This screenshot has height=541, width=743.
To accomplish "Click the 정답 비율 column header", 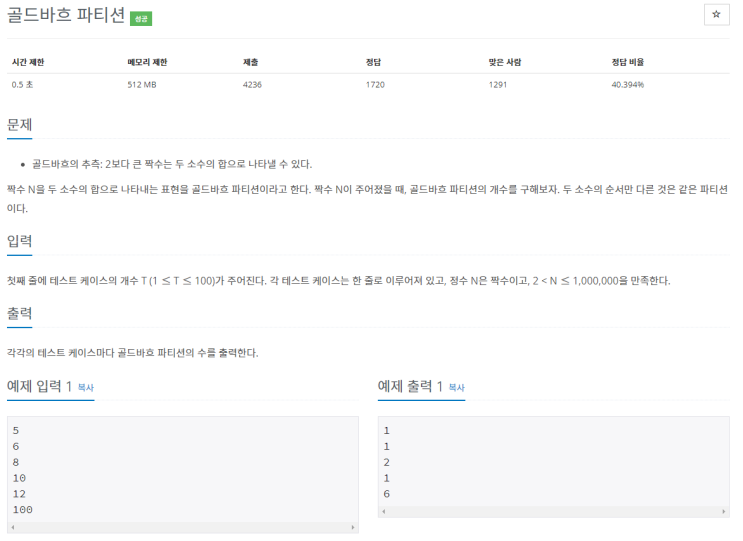I will 627,62.
